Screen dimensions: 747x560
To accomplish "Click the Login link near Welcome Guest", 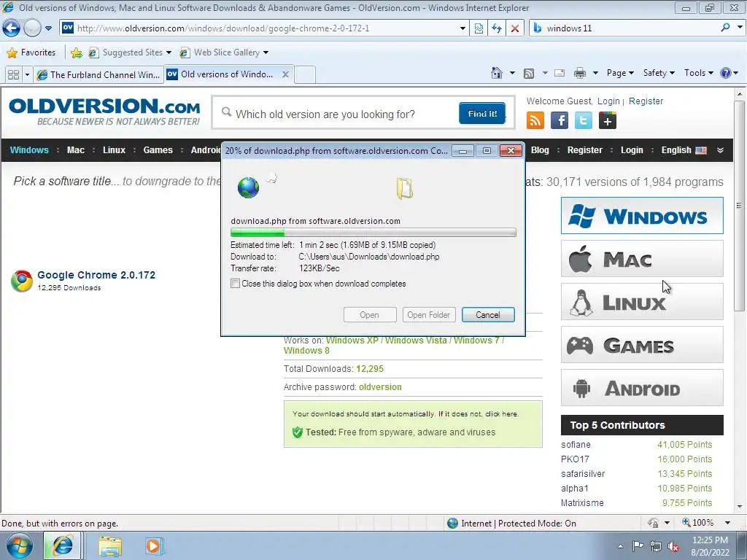I will pos(608,101).
